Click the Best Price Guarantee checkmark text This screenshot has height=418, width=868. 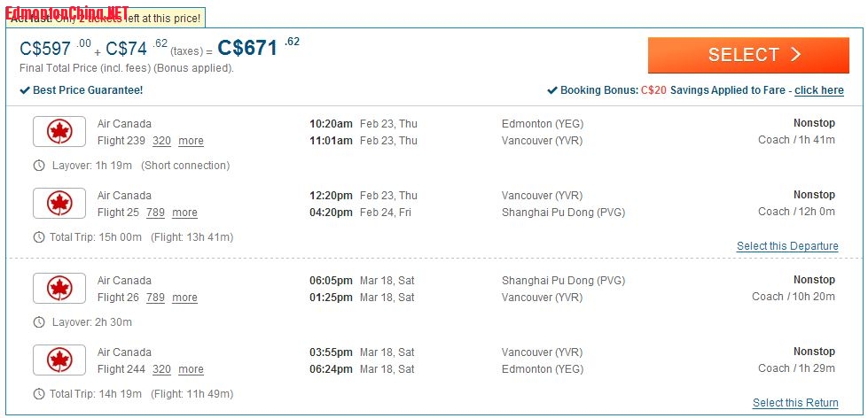pyautogui.click(x=82, y=90)
